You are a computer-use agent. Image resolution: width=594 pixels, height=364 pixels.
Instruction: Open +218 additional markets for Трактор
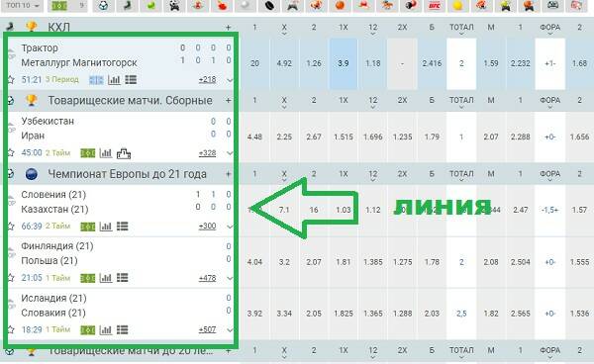[x=207, y=80]
